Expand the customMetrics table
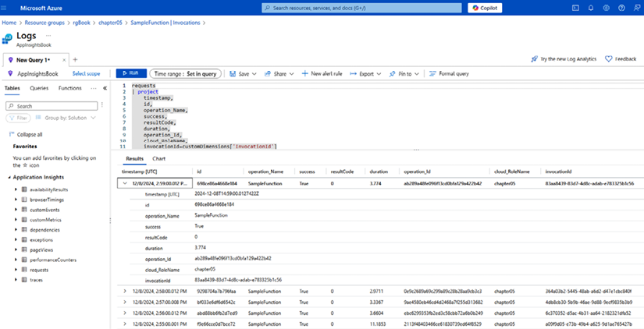 [16, 220]
